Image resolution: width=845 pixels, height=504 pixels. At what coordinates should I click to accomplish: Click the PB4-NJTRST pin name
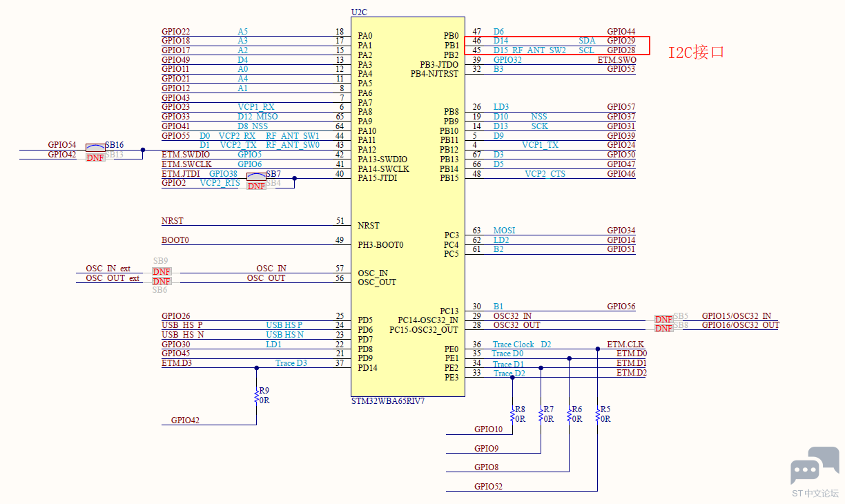[x=434, y=74]
